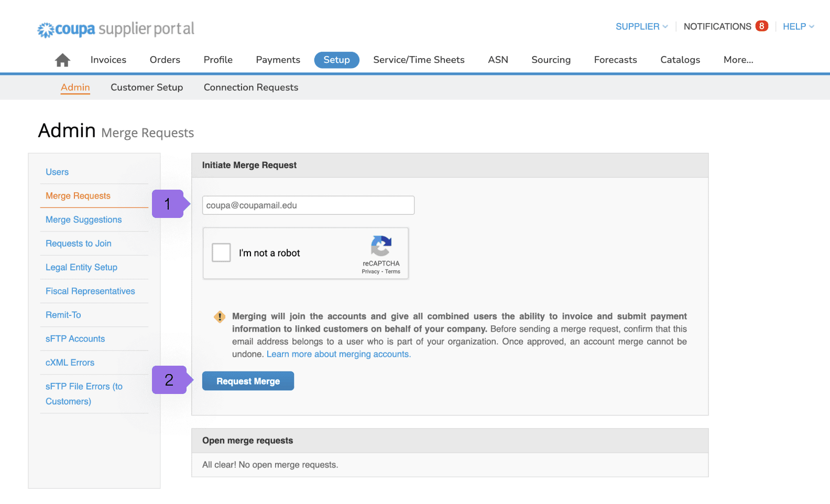Click the Request Merge button
This screenshot has width=830, height=504.
pyautogui.click(x=248, y=381)
